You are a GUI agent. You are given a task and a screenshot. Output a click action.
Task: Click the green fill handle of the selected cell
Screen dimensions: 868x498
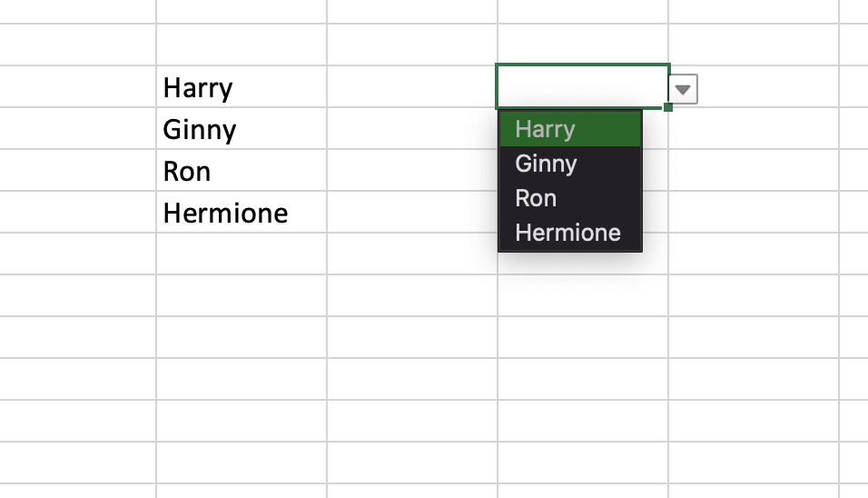coord(668,107)
